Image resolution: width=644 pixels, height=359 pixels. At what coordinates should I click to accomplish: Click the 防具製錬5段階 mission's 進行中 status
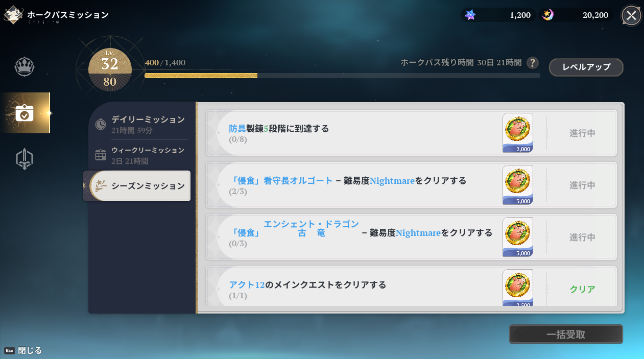[582, 133]
